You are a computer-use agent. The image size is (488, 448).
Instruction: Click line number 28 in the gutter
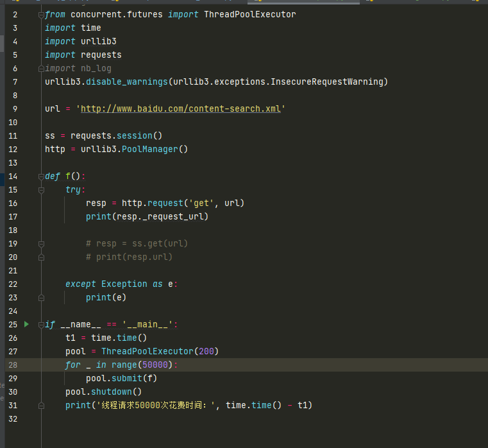(13, 365)
